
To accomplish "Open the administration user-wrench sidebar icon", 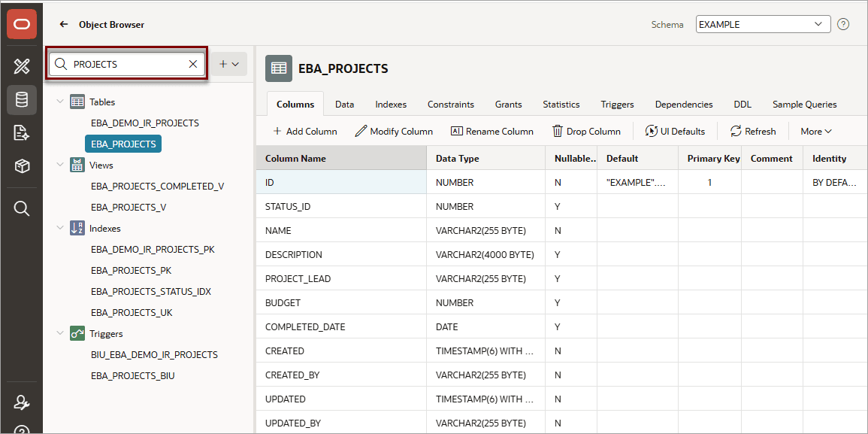I will pyautogui.click(x=22, y=403).
